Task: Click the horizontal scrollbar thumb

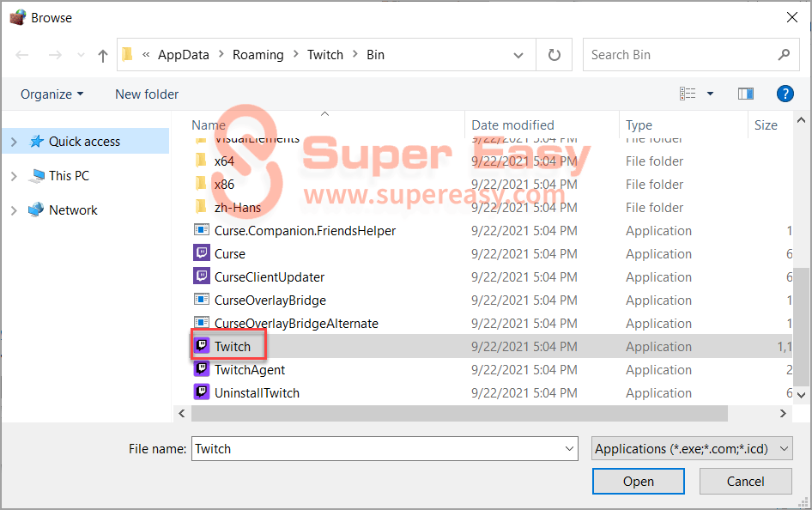Action: click(459, 413)
